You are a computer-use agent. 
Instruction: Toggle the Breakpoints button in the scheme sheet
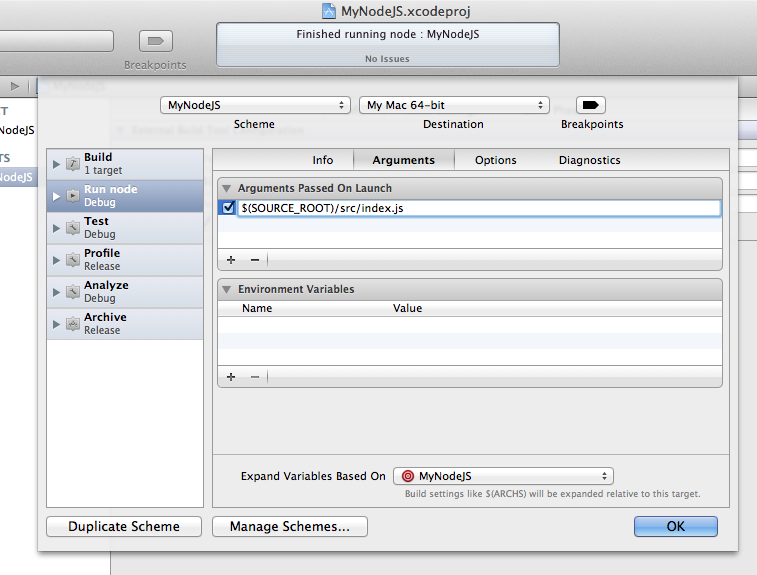(590, 105)
